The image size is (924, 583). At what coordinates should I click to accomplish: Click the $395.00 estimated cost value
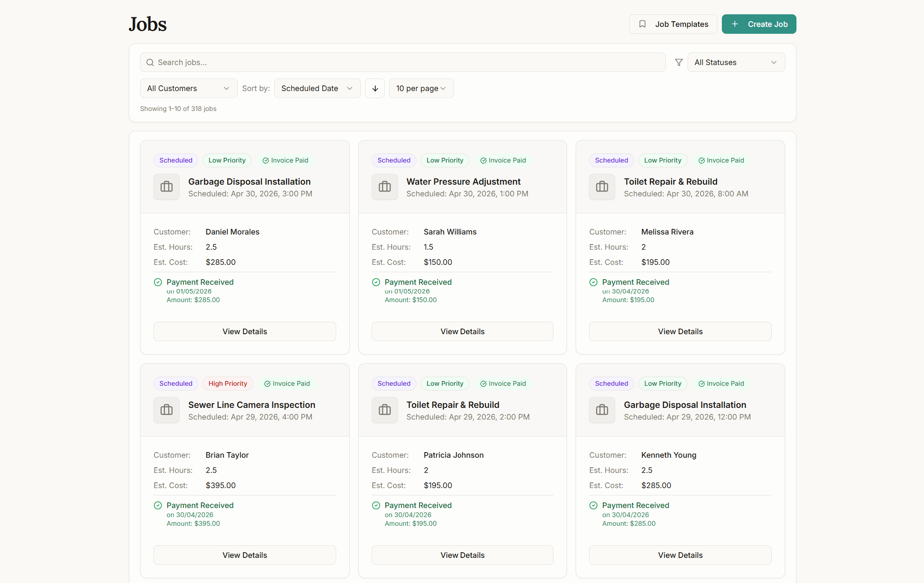click(x=220, y=485)
